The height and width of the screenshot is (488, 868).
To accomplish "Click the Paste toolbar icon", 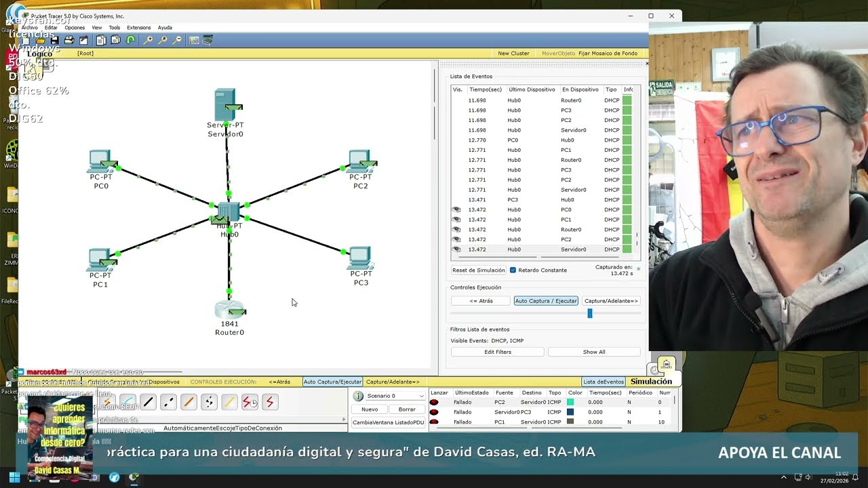I will [x=115, y=41].
